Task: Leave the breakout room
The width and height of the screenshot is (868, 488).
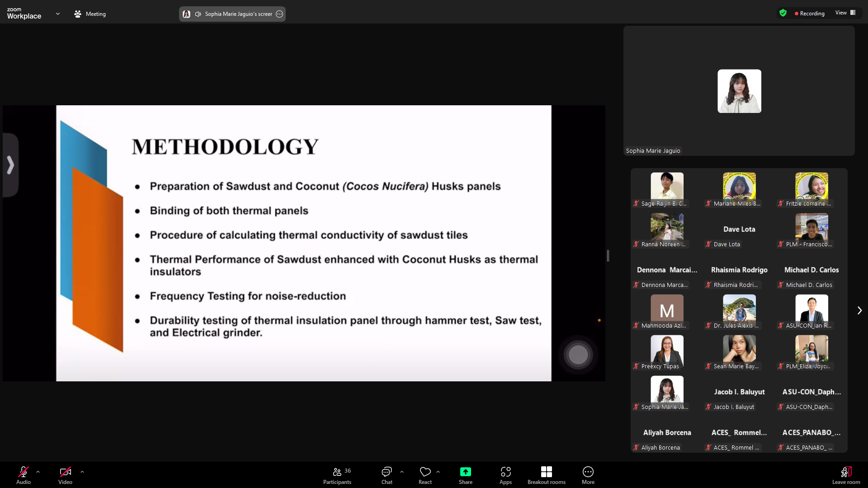Action: [846, 475]
